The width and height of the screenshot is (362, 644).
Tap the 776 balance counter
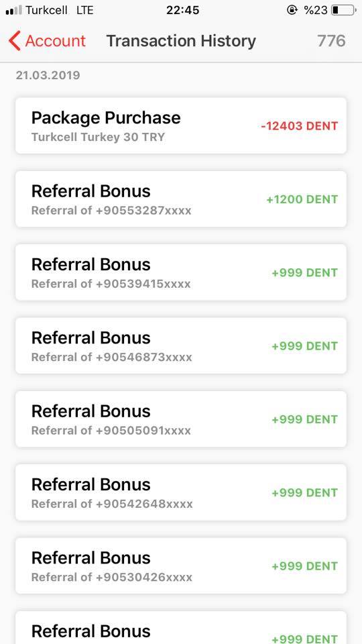click(331, 41)
